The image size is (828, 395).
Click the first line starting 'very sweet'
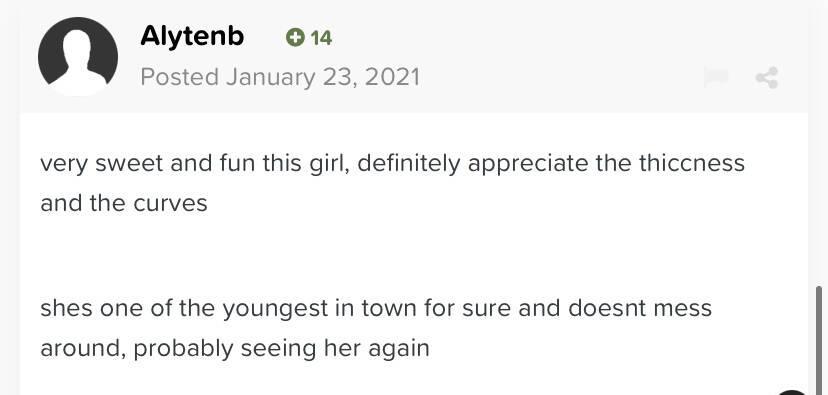coord(392,164)
